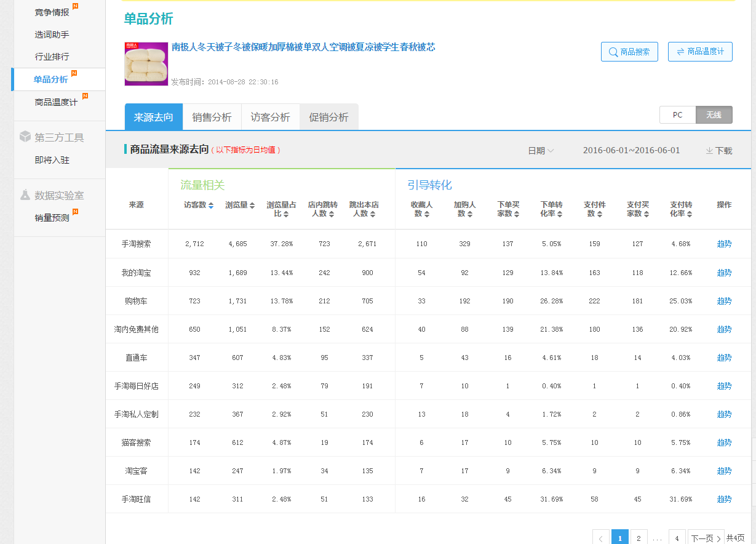Image resolution: width=756 pixels, height=544 pixels.
Task: Select 行业排行 in the left sidebar
Action: coord(52,57)
